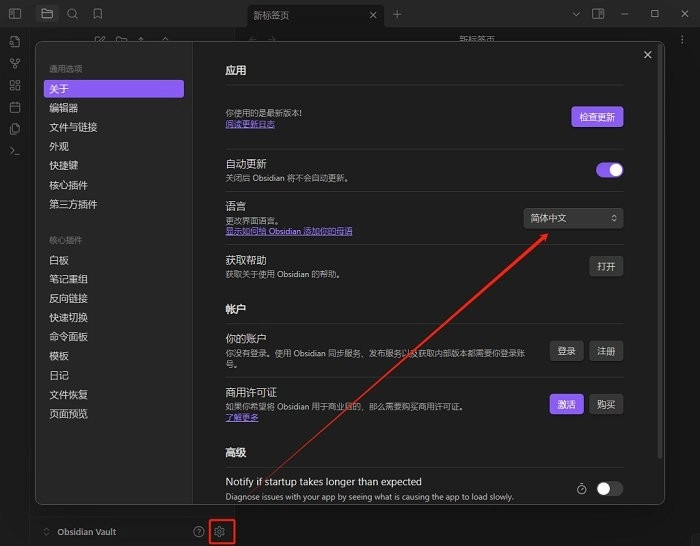Open the 阅读更新日志 link

coord(250,124)
